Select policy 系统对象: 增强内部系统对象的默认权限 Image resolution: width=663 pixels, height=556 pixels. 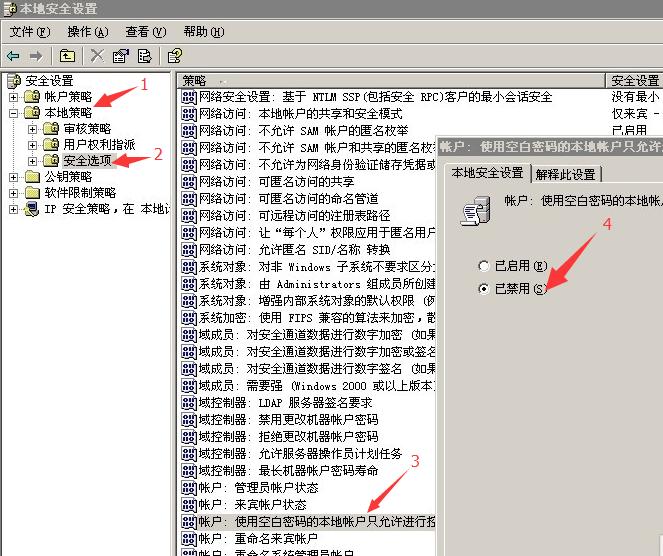click(x=317, y=301)
